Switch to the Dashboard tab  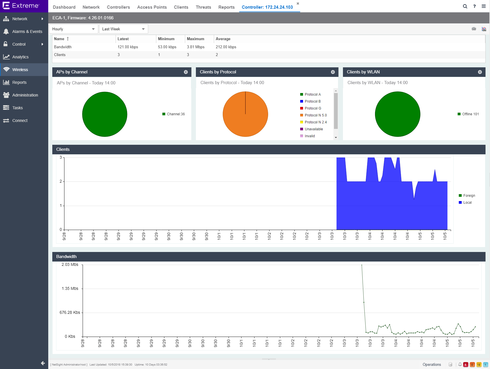click(64, 7)
